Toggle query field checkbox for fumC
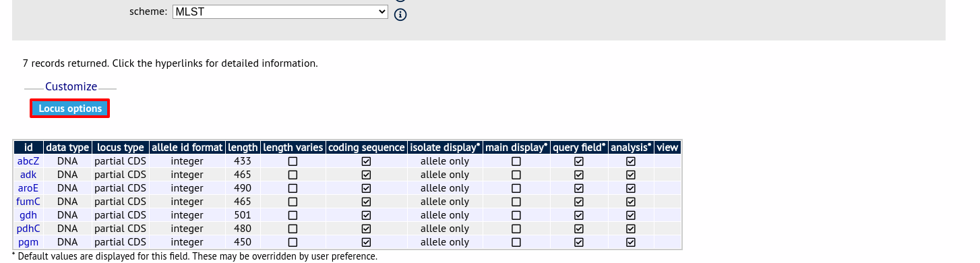Viewport: 980px width, 263px height. click(x=579, y=202)
